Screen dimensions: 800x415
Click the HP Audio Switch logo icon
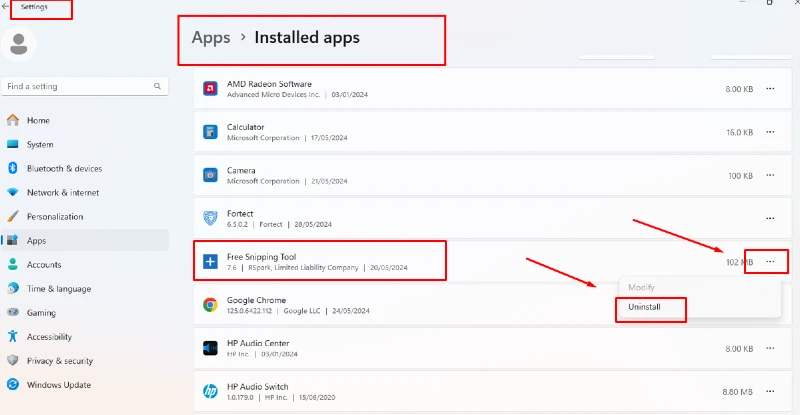point(210,392)
